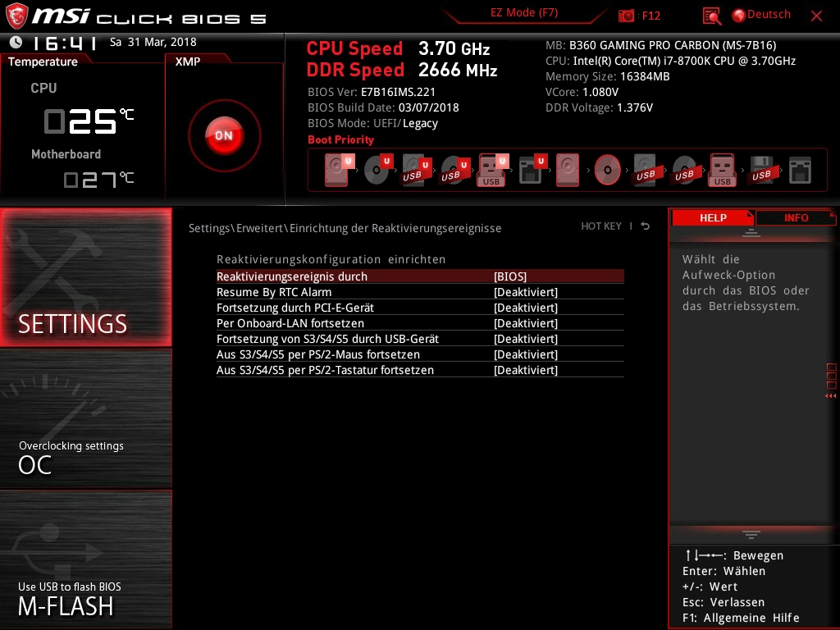Image resolution: width=840 pixels, height=630 pixels.
Task: Click the Temperature tab header
Action: (x=43, y=62)
